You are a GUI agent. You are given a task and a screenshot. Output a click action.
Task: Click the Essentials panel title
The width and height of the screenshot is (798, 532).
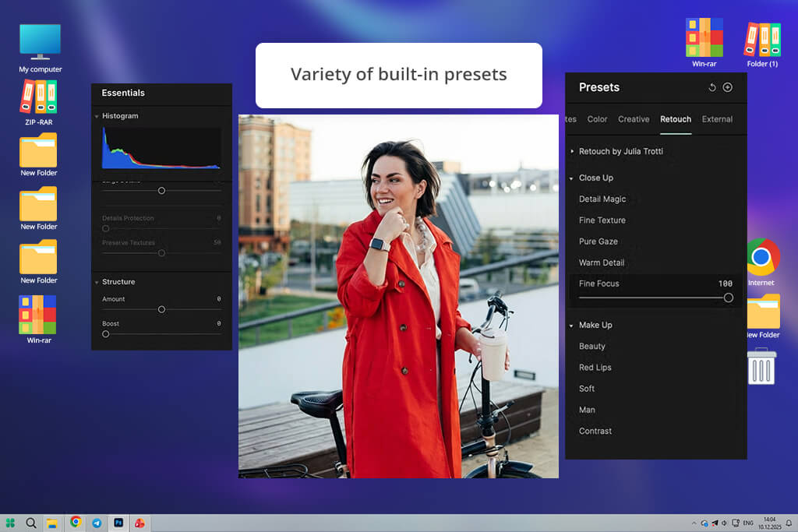123,93
